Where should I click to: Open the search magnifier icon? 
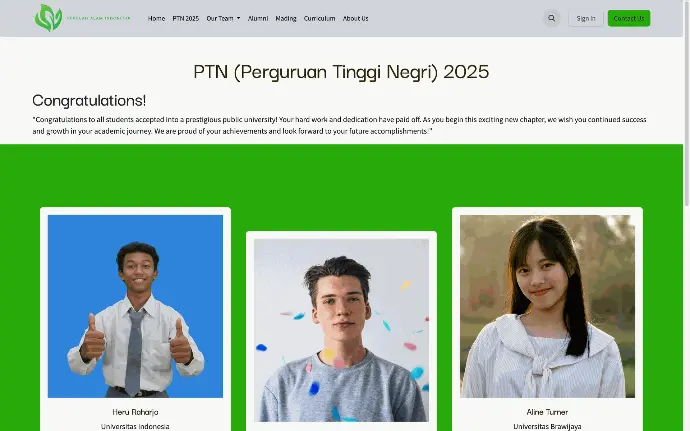pos(551,18)
